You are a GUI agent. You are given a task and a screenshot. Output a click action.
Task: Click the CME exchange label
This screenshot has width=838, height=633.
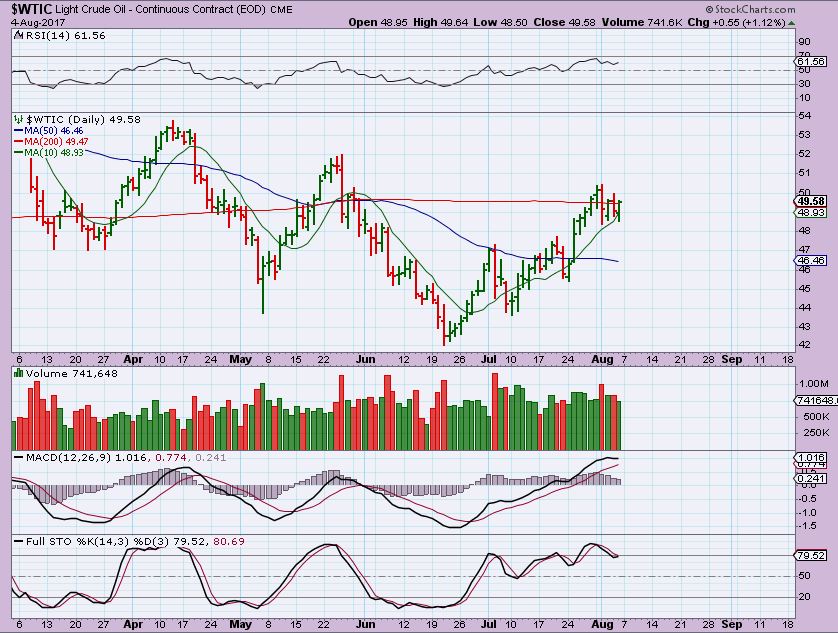point(281,10)
